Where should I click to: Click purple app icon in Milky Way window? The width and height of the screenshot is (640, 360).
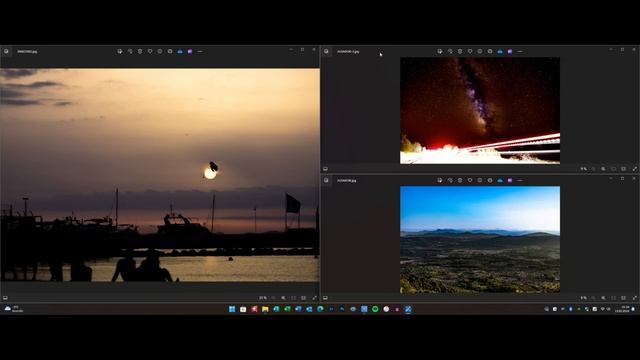tap(510, 51)
